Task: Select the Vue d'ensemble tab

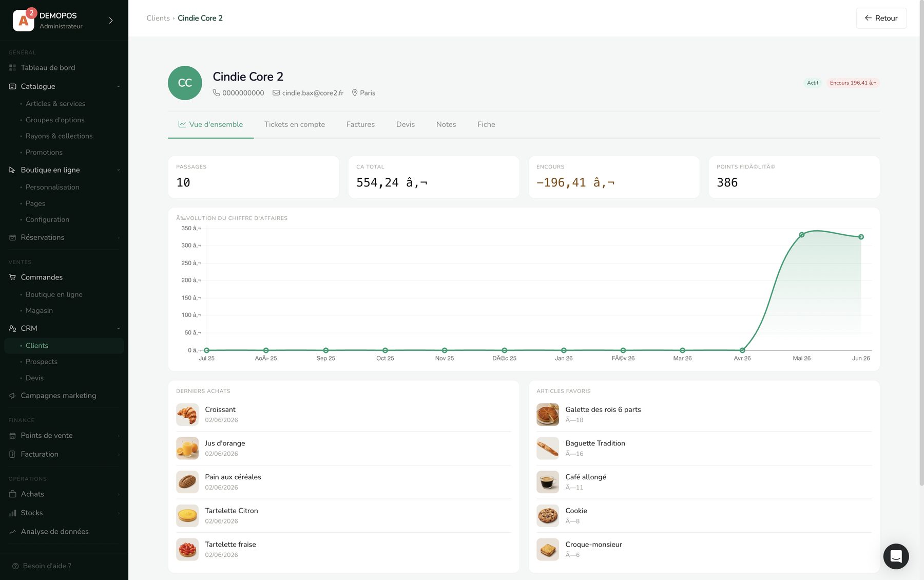Action: click(x=210, y=124)
